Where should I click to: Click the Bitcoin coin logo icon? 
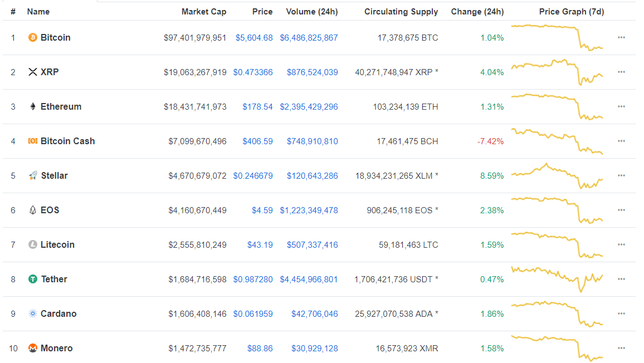tap(32, 38)
